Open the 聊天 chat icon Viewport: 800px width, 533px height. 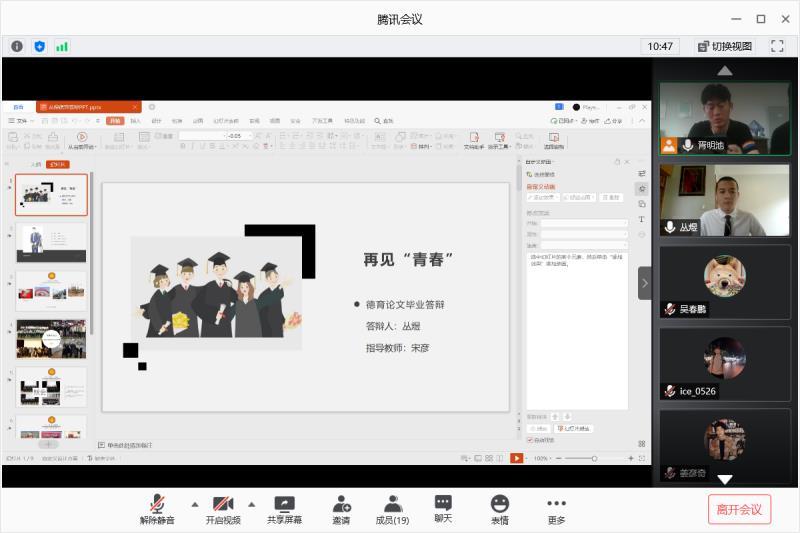(x=443, y=503)
